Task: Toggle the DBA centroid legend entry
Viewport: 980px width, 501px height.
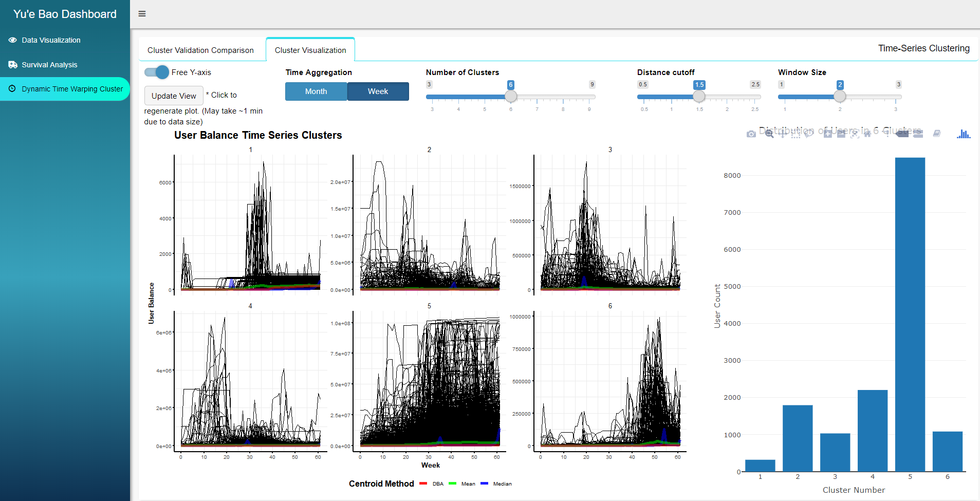Action: tap(432, 484)
